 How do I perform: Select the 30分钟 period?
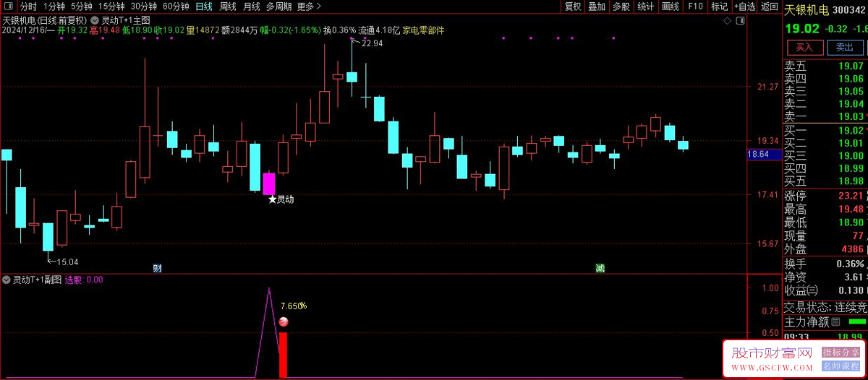pyautogui.click(x=143, y=7)
